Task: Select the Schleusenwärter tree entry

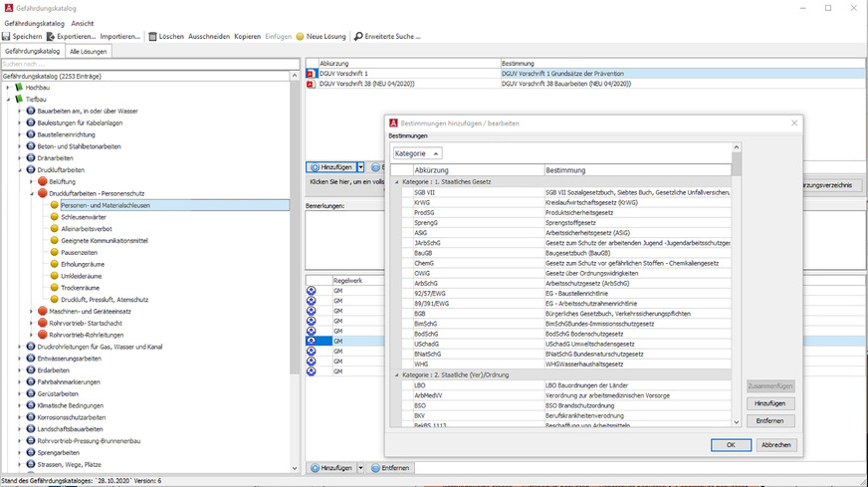Action: pos(84,217)
